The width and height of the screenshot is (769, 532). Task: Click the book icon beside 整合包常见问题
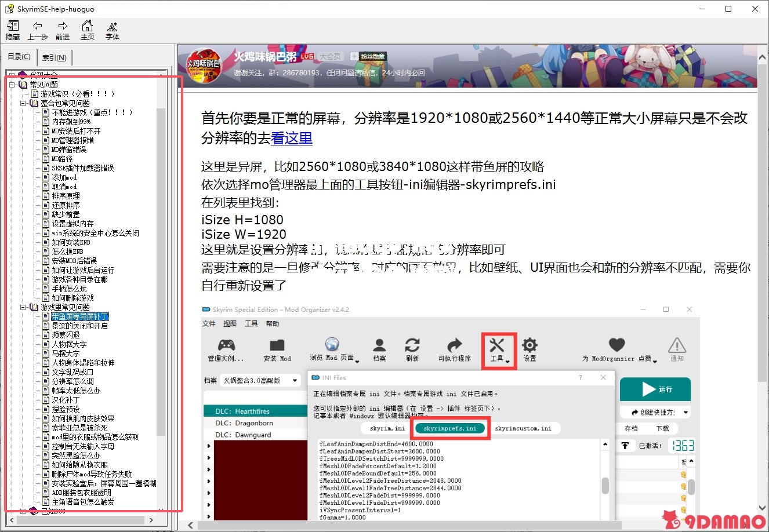coord(34,103)
